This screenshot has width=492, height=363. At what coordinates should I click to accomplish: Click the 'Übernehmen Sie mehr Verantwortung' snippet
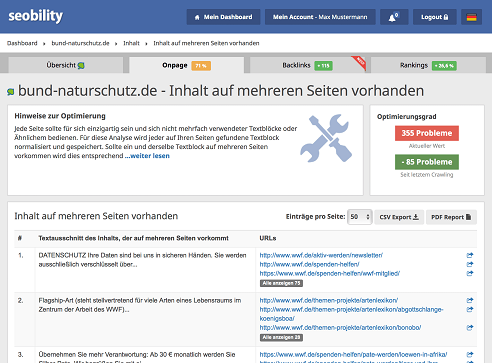coord(137,357)
